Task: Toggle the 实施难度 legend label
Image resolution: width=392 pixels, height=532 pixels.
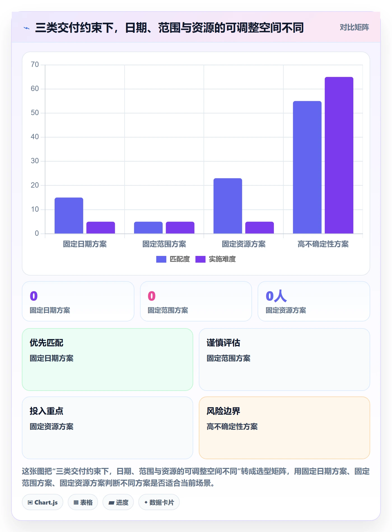Action: [x=222, y=259]
